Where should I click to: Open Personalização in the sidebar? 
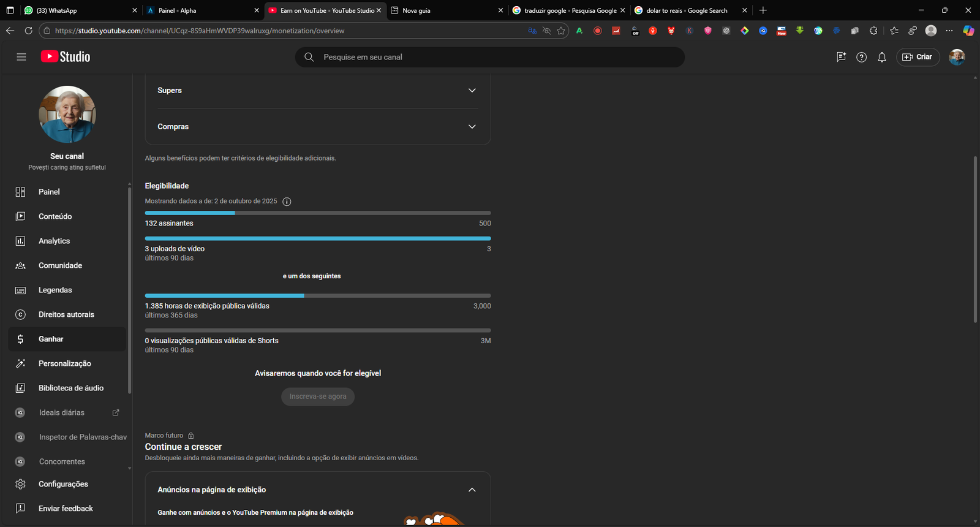(67, 363)
